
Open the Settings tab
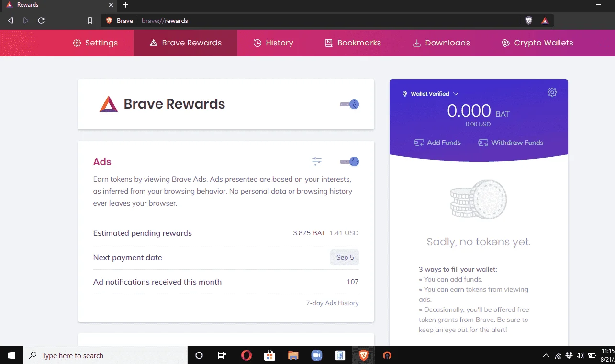(x=95, y=43)
